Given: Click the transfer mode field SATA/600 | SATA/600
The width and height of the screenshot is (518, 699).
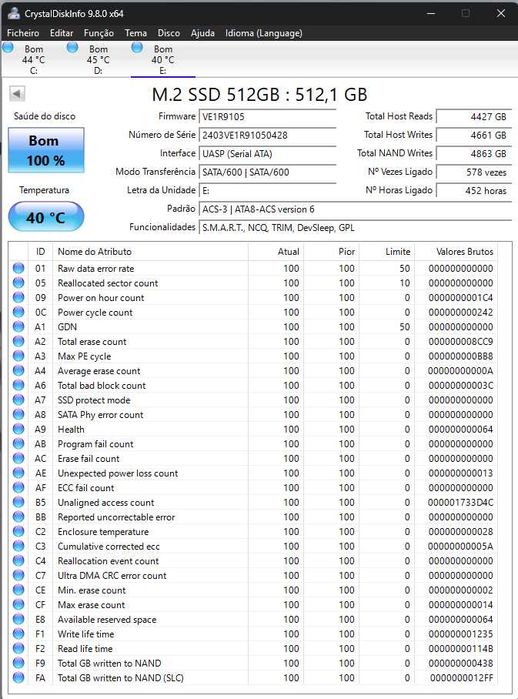Looking at the screenshot, I should tap(267, 172).
